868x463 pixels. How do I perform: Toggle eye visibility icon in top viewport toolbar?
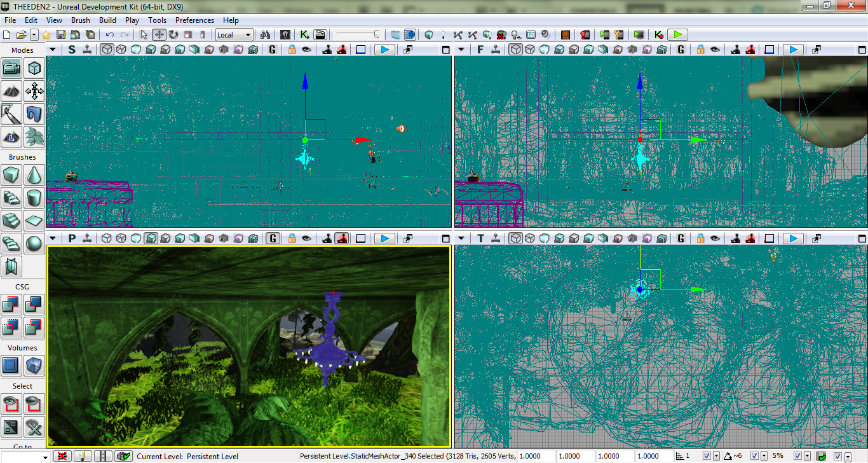715,238
